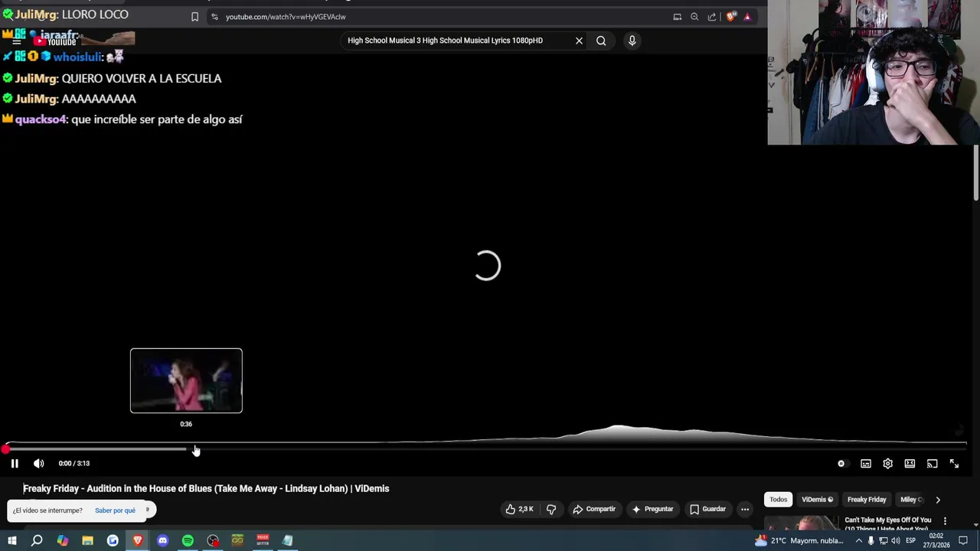Screen dimensions: 980x551
Task: Open the Brave Shields lion icon
Action: (x=731, y=17)
